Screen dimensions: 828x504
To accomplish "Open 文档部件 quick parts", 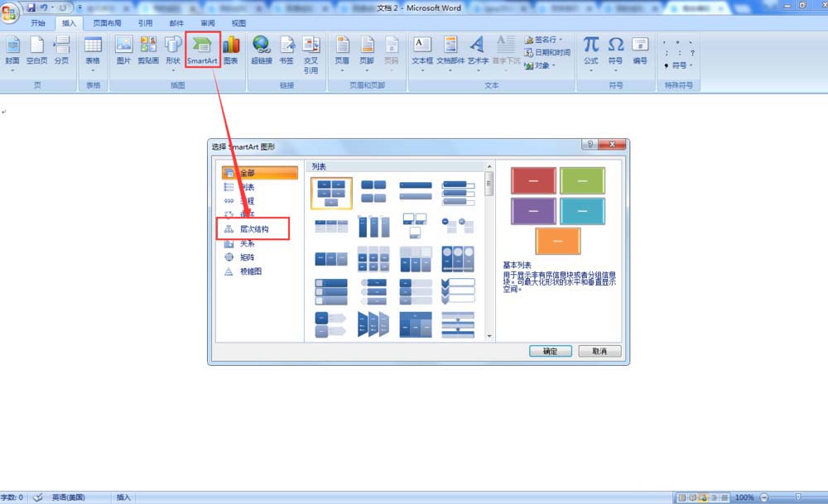I will tap(450, 52).
